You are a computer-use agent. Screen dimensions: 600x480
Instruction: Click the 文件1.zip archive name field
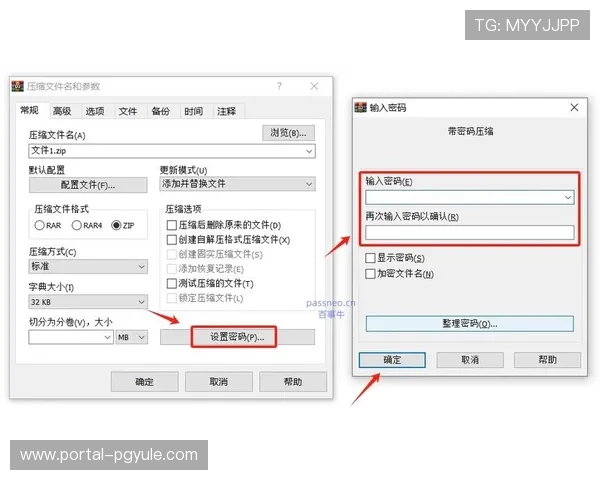coord(172,151)
